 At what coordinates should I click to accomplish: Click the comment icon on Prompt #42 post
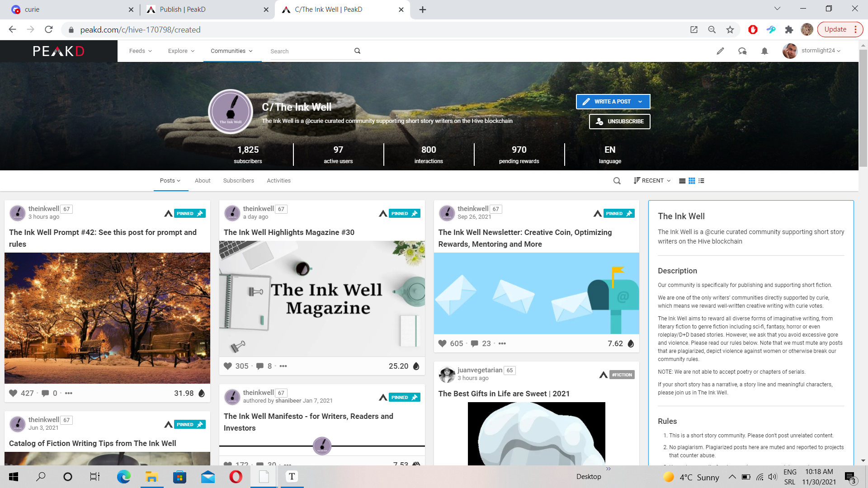45,393
